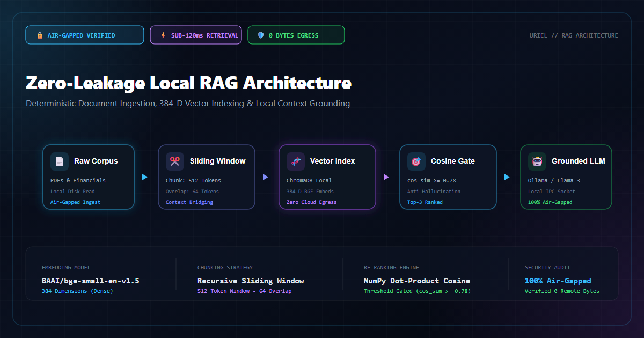
Task: Click 'Local IPC Socket' text
Action: [x=552, y=192]
